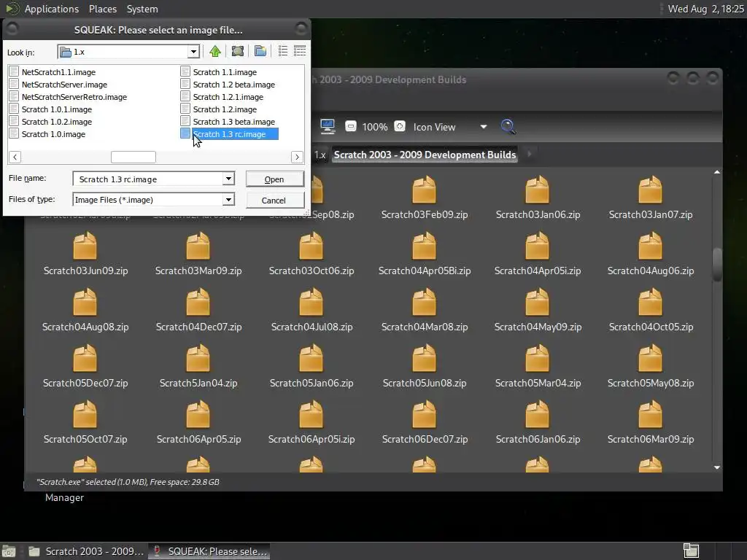Image resolution: width=747 pixels, height=560 pixels.
Task: Select Scratch 1.3 rc.image file
Action: [229, 134]
